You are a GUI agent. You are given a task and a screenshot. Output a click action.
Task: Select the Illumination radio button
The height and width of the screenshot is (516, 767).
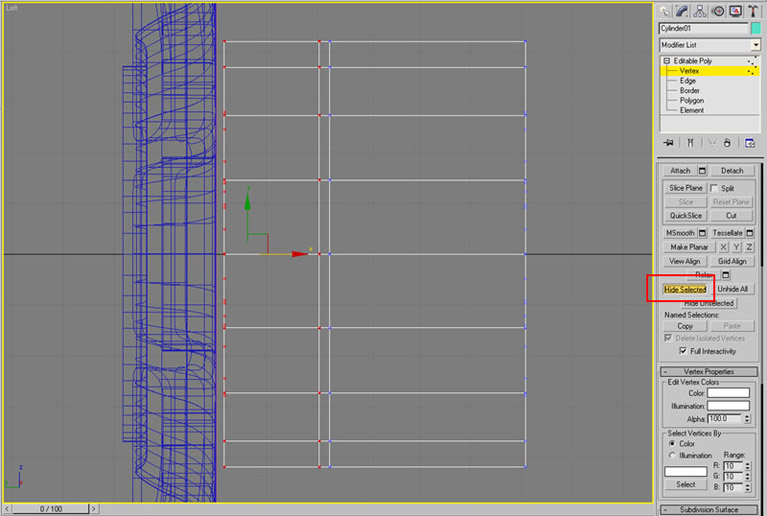670,455
